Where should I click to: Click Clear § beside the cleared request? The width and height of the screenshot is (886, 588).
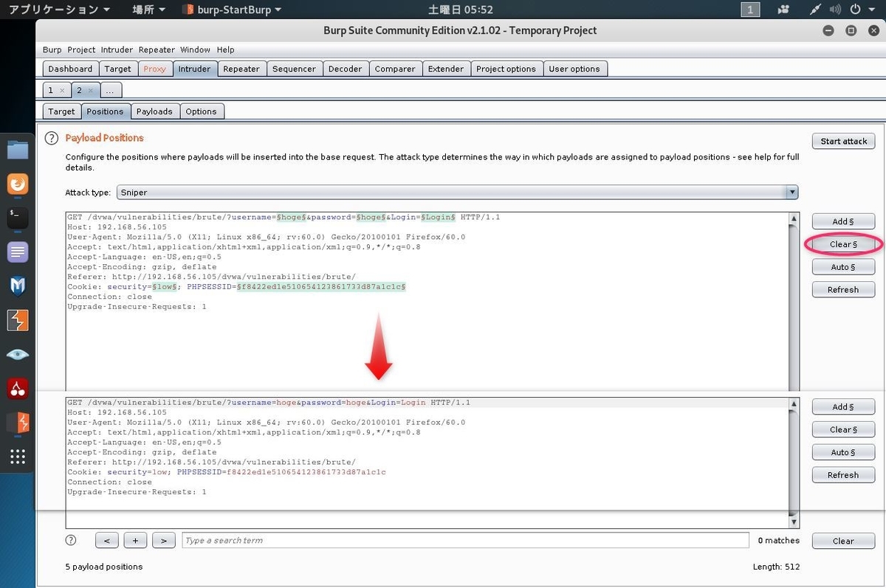pyautogui.click(x=843, y=429)
